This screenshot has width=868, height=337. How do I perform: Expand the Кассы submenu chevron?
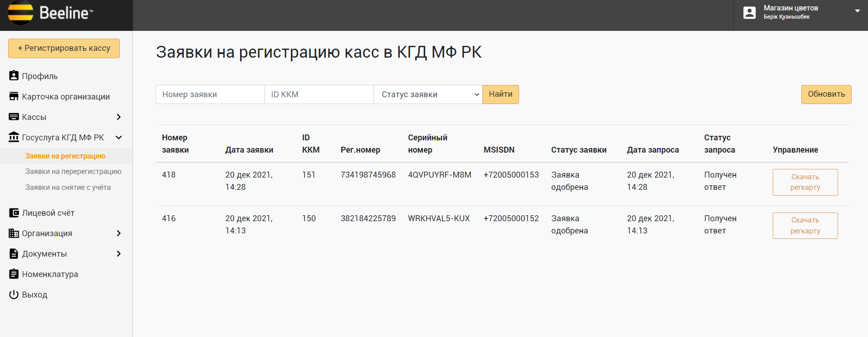[119, 117]
